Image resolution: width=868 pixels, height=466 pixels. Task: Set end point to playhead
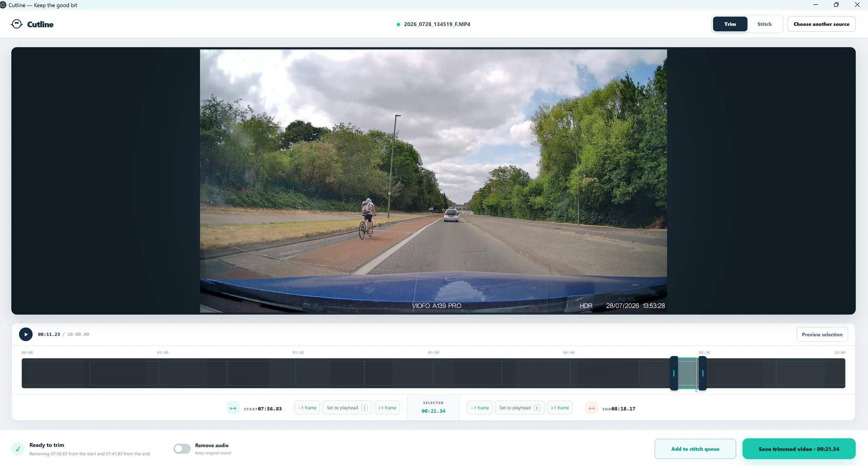(519, 407)
